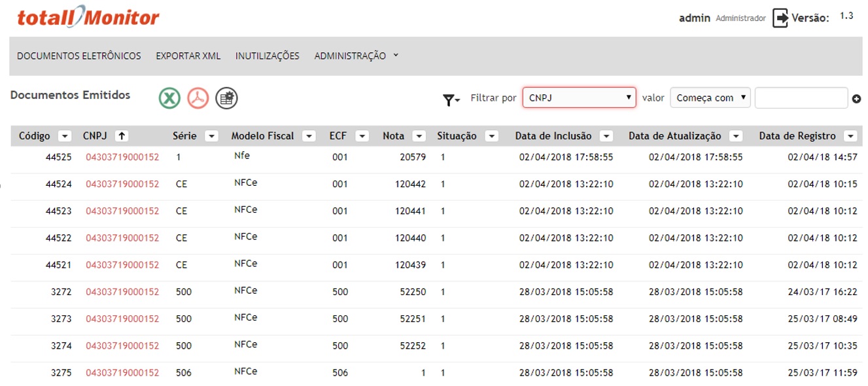Select registration date 25/03/17 08:49
This screenshot has width=868, height=386.
(822, 319)
